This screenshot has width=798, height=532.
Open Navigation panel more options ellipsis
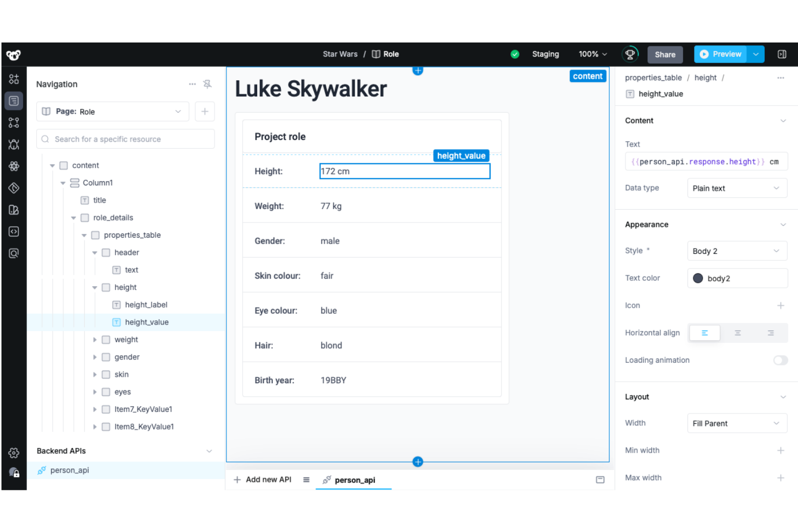tap(192, 84)
